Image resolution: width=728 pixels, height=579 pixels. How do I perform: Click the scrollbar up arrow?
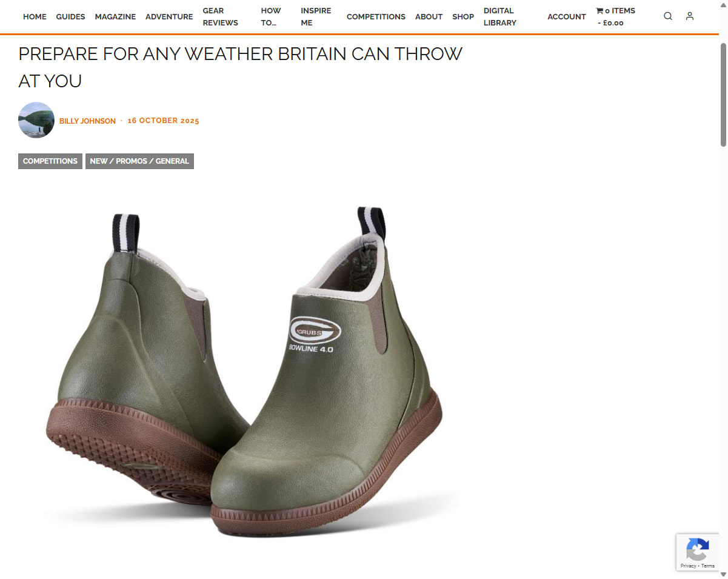coord(723,38)
